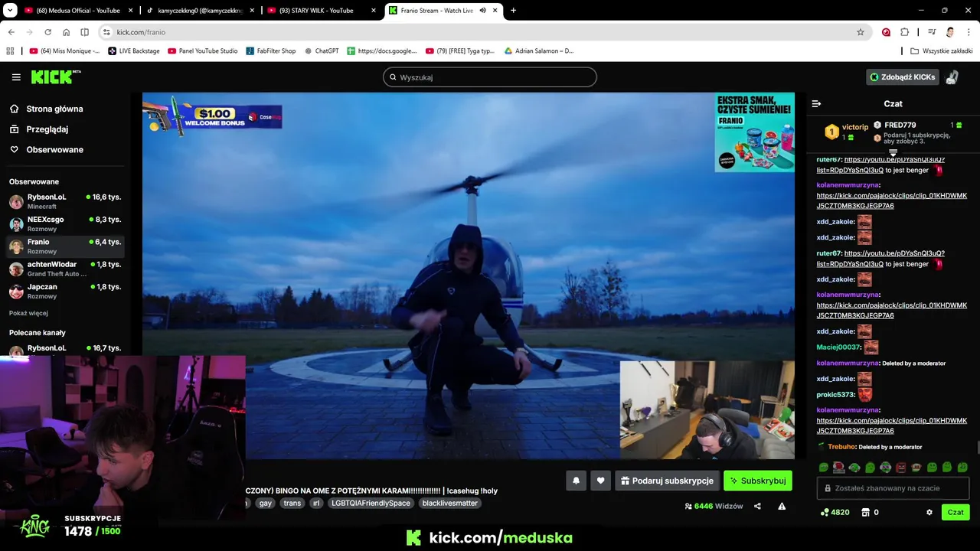Open the chat shop icon showing 0
The width and height of the screenshot is (980, 551).
pyautogui.click(x=871, y=512)
